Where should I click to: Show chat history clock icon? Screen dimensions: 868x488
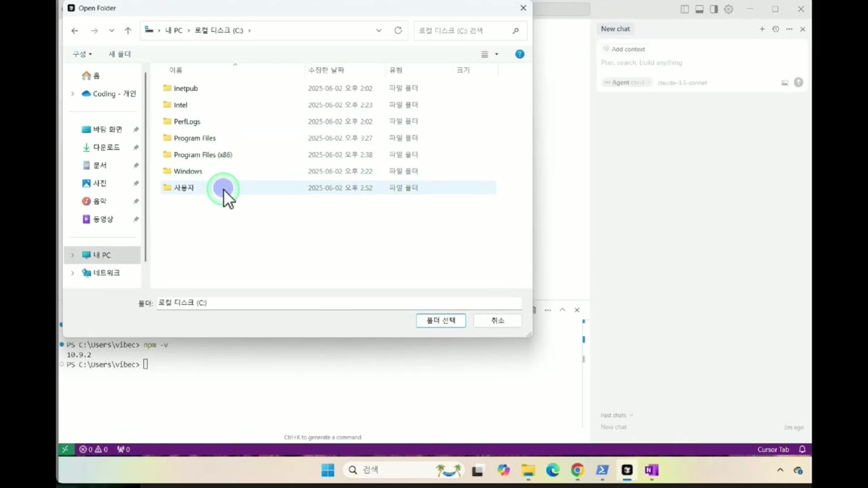pyautogui.click(x=775, y=29)
